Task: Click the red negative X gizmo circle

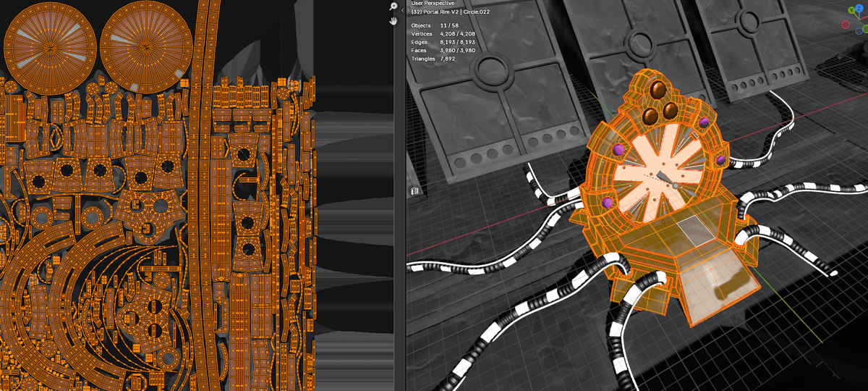Action: click(x=846, y=25)
